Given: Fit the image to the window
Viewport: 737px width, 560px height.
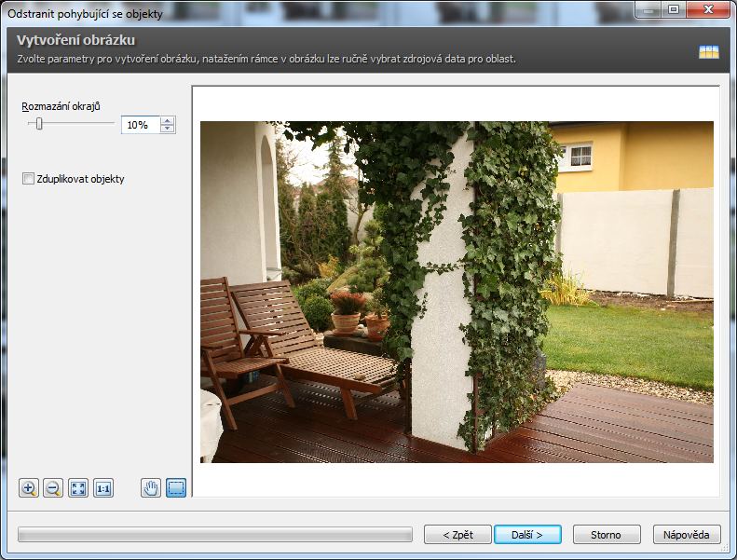Looking at the screenshot, I should (78, 488).
